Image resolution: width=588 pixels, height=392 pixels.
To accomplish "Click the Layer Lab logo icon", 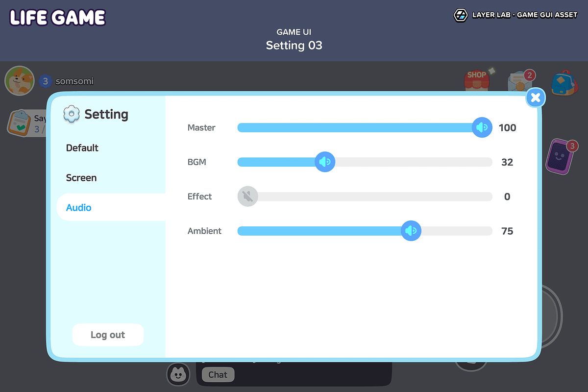I will [x=461, y=15].
